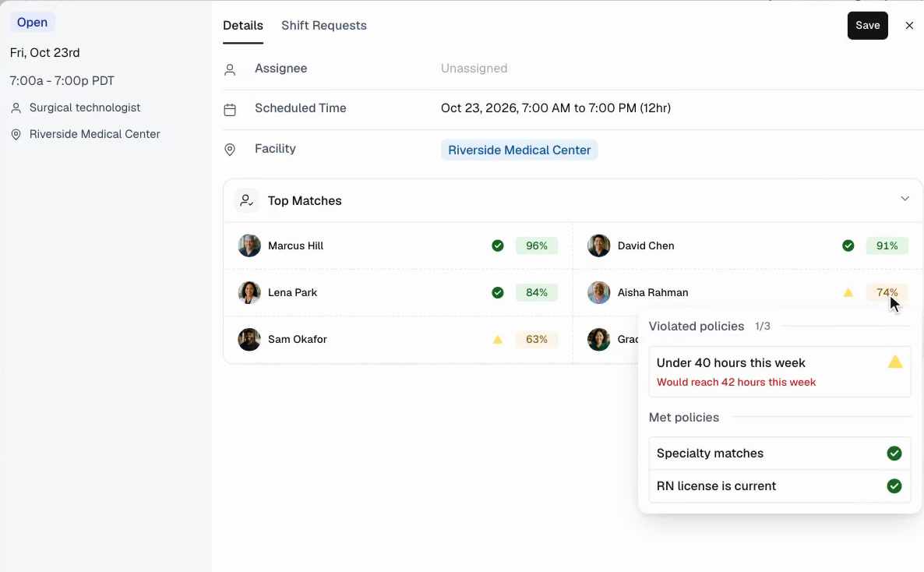Select Lena Park's avatar

pos(249,292)
